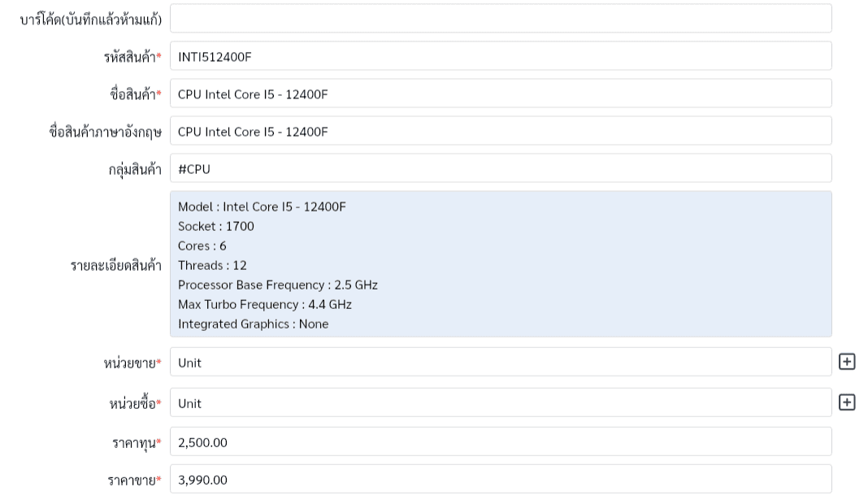Click the plus icon beside the หน่วยขาย field
868x500 pixels.
(x=847, y=362)
